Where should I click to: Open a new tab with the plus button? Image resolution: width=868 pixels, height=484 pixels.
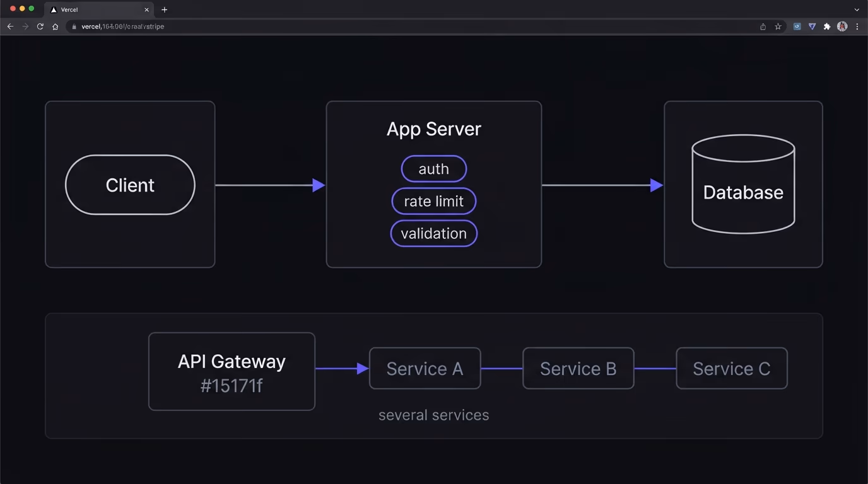tap(164, 9)
